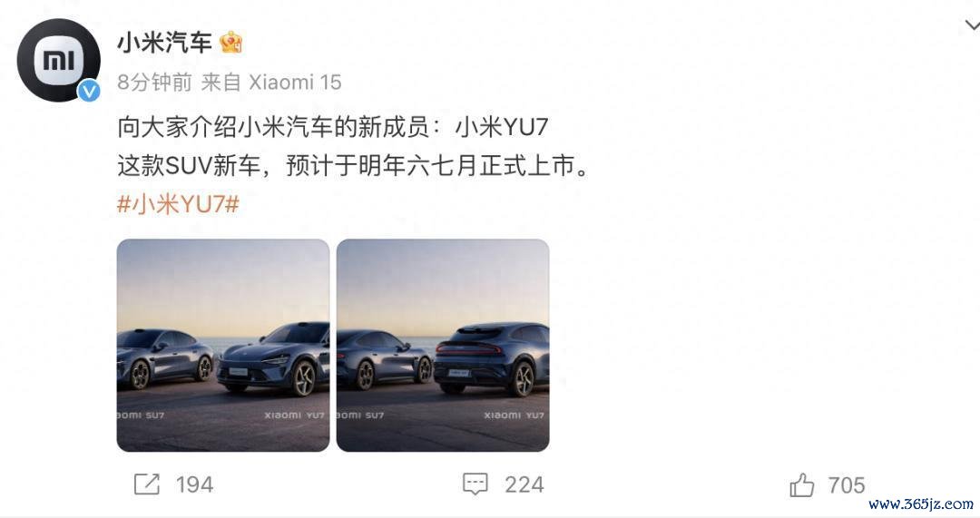The width and height of the screenshot is (980, 518).
Task: Click the www.365jz.com watermark
Action: (921, 503)
